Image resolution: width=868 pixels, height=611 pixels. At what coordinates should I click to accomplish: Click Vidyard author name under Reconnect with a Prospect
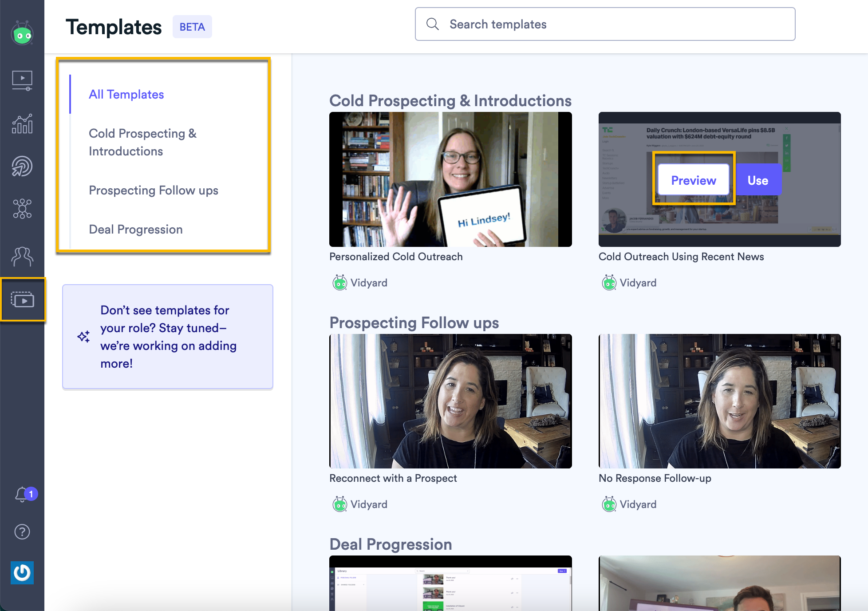coord(369,504)
